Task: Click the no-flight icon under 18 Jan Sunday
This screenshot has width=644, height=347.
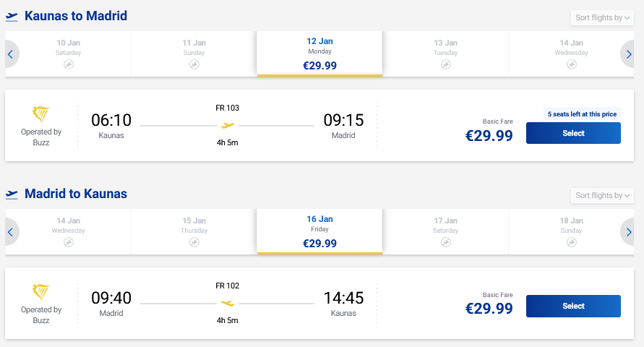Action: click(572, 242)
